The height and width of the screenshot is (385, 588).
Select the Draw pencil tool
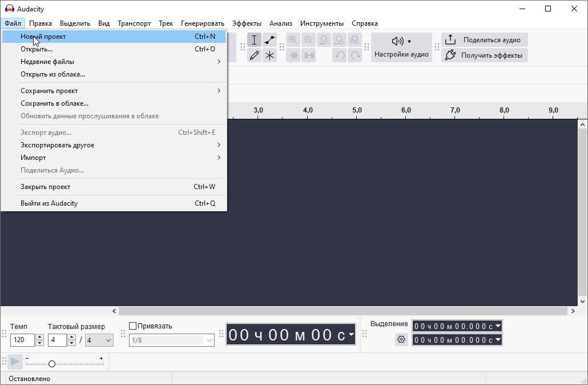click(254, 55)
